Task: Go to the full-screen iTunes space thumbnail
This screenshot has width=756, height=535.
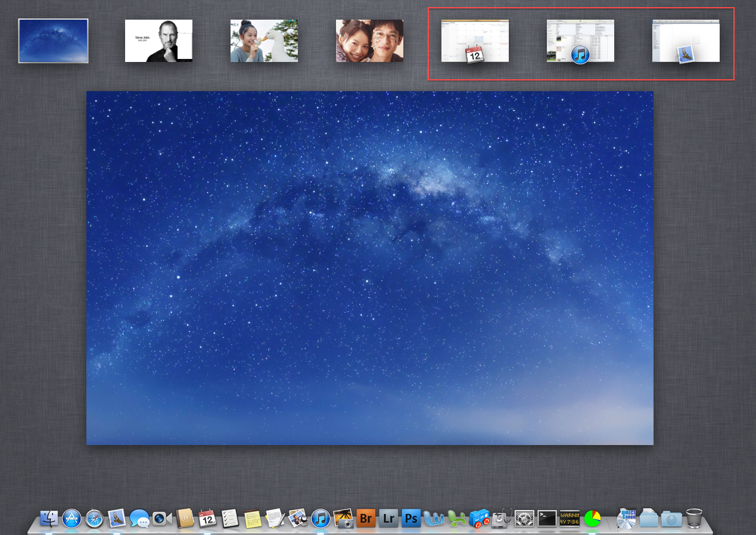Action: click(580, 41)
